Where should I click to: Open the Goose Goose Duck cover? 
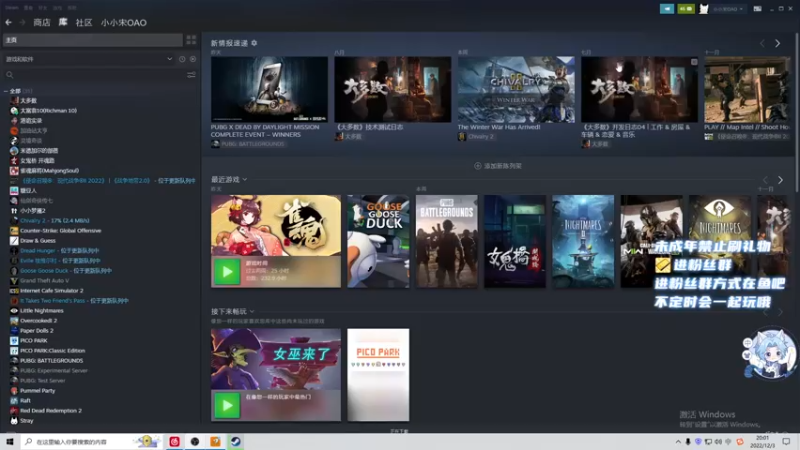[x=378, y=241]
